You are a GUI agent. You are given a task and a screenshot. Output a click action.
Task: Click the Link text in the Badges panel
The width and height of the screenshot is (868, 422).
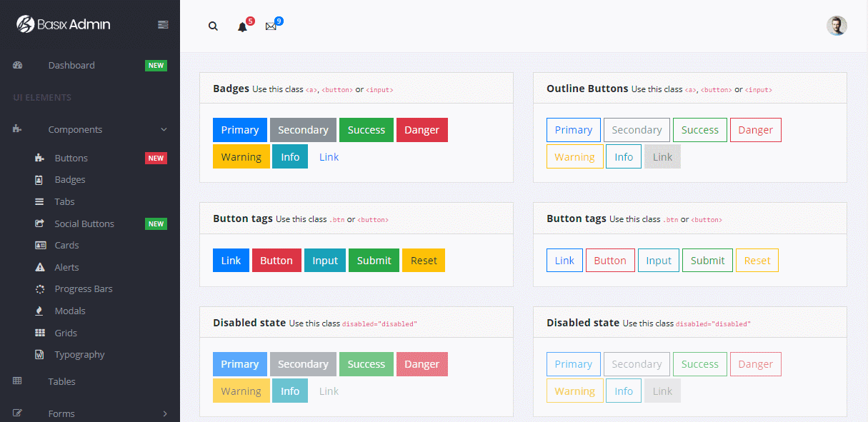[329, 157]
